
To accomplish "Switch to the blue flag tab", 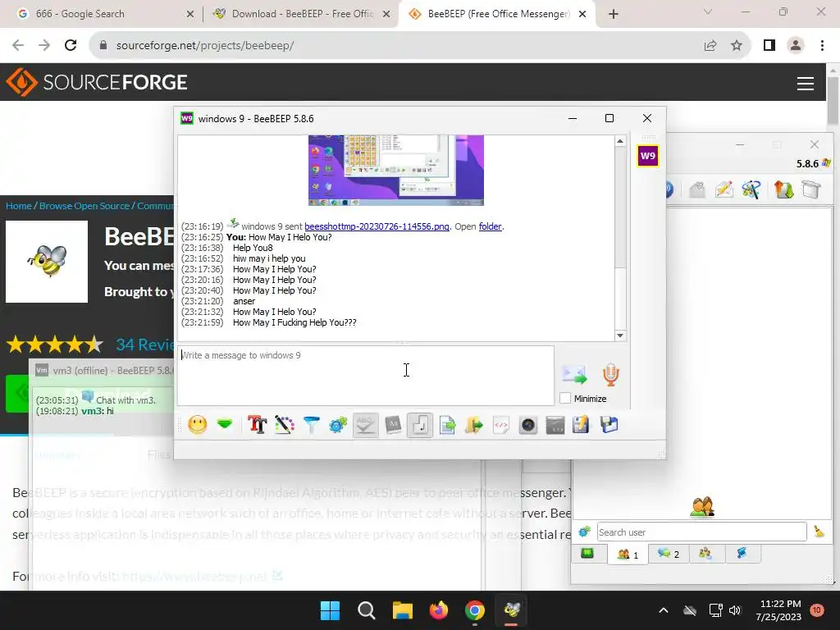I will [742, 554].
